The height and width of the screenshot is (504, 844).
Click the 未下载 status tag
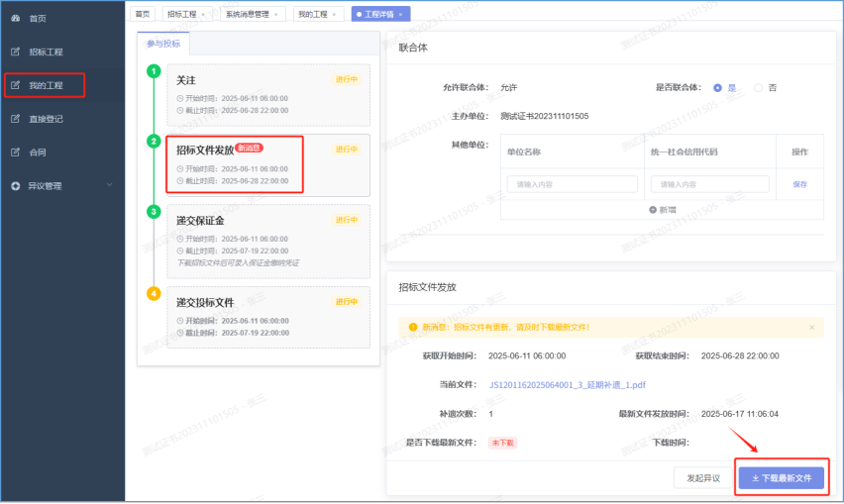pos(503,443)
